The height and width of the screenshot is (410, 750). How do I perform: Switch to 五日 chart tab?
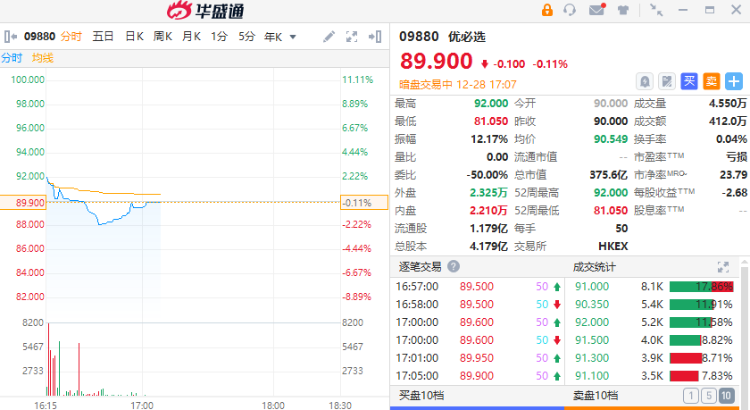coord(103,36)
